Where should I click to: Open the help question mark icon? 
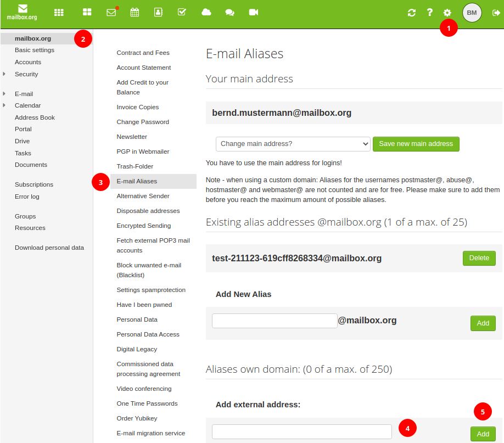429,12
